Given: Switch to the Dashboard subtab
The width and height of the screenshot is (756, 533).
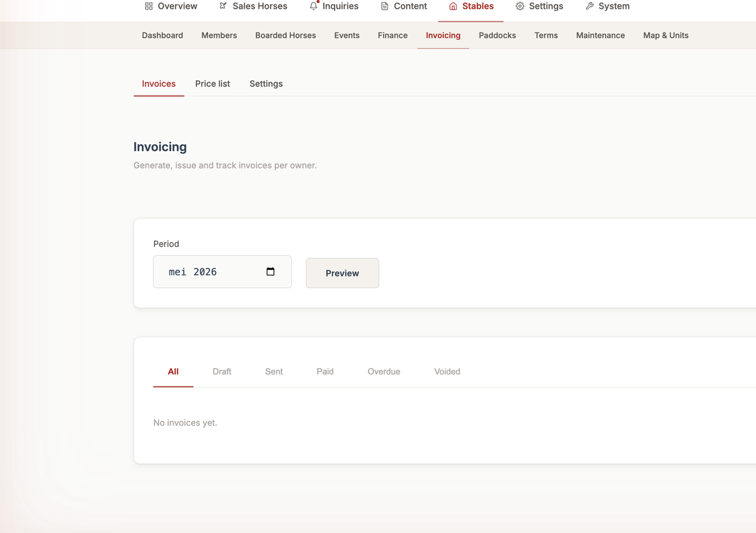Looking at the screenshot, I should pos(163,35).
